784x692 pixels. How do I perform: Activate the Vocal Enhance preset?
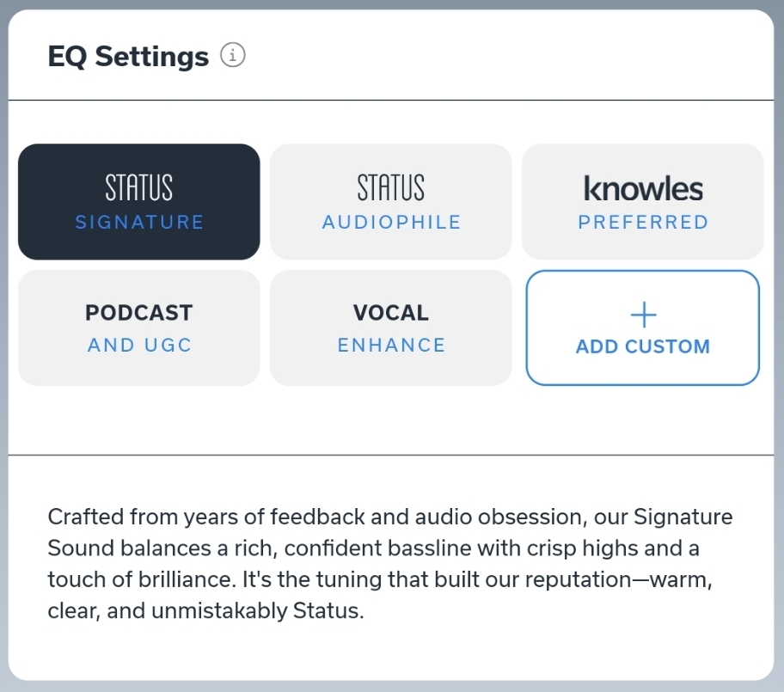point(391,328)
